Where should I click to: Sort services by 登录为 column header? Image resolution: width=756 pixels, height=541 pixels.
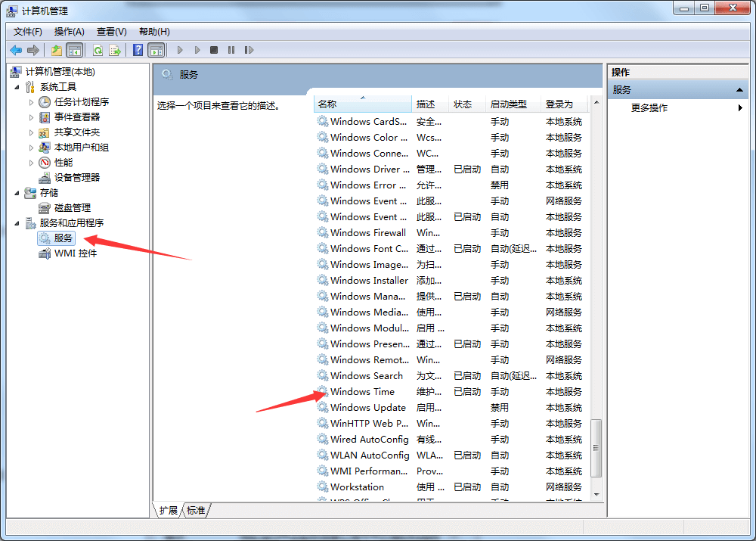pos(565,104)
